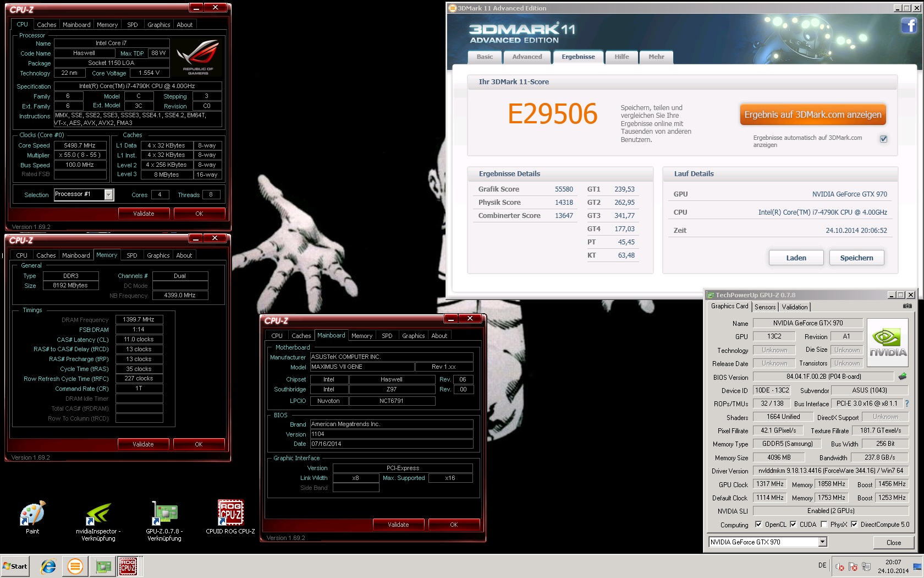Click the Laden button
924x578 pixels.
[796, 258]
